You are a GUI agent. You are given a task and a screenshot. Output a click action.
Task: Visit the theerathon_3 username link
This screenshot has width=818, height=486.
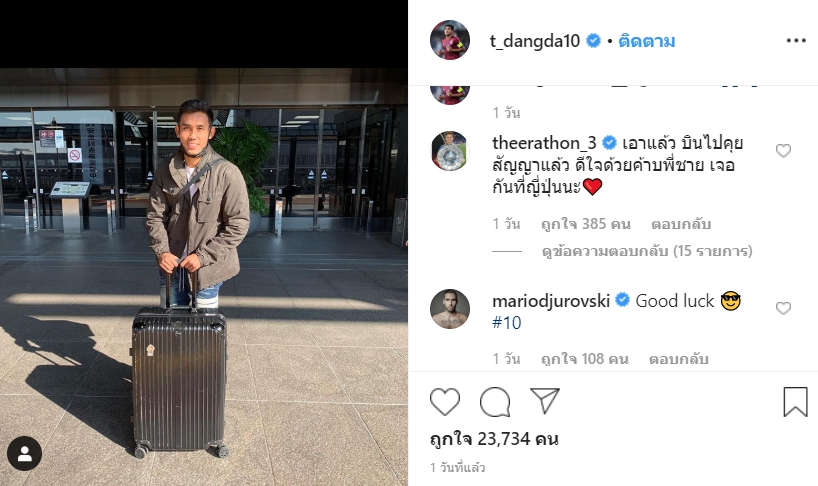544,143
